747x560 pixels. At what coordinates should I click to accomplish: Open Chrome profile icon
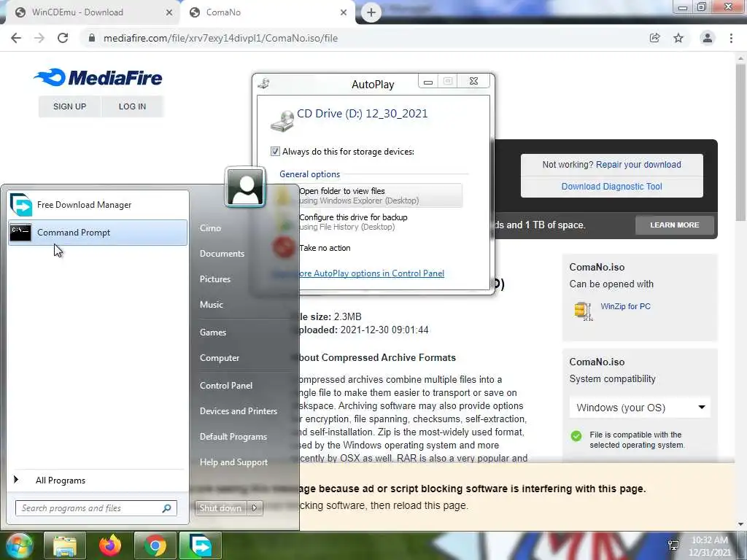(708, 38)
